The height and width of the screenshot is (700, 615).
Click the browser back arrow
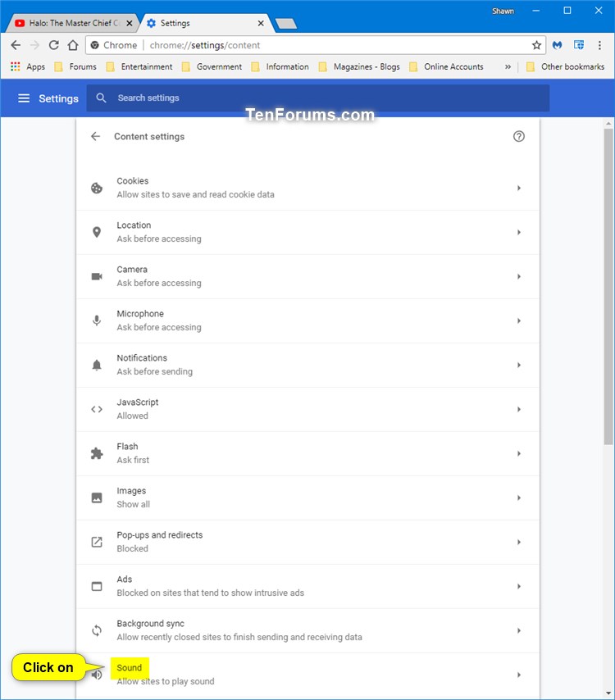click(16, 45)
